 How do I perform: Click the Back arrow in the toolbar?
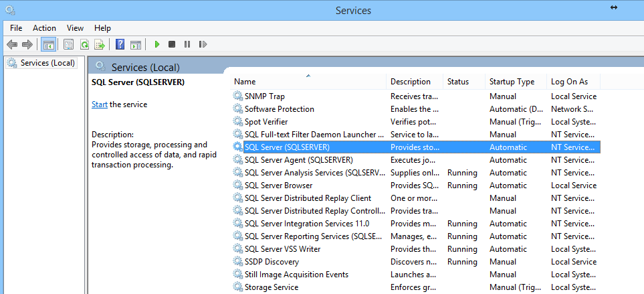[x=12, y=44]
